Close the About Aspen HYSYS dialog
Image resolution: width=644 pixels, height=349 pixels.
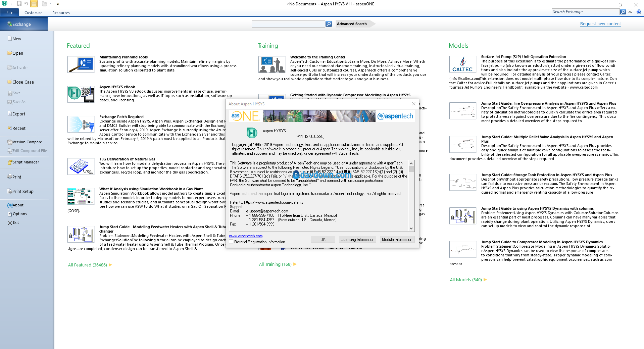pos(413,104)
